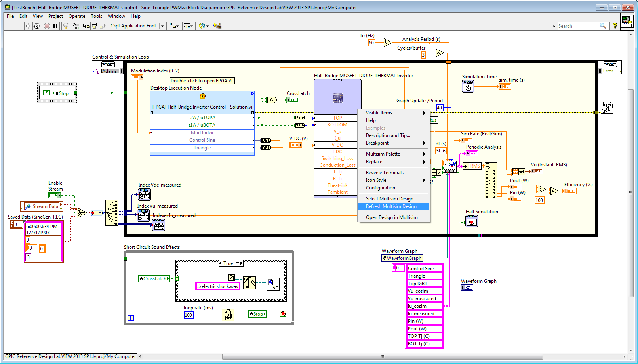Click the loop rate 100 constant
The width and height of the screenshot is (638, 364).
pyautogui.click(x=189, y=315)
